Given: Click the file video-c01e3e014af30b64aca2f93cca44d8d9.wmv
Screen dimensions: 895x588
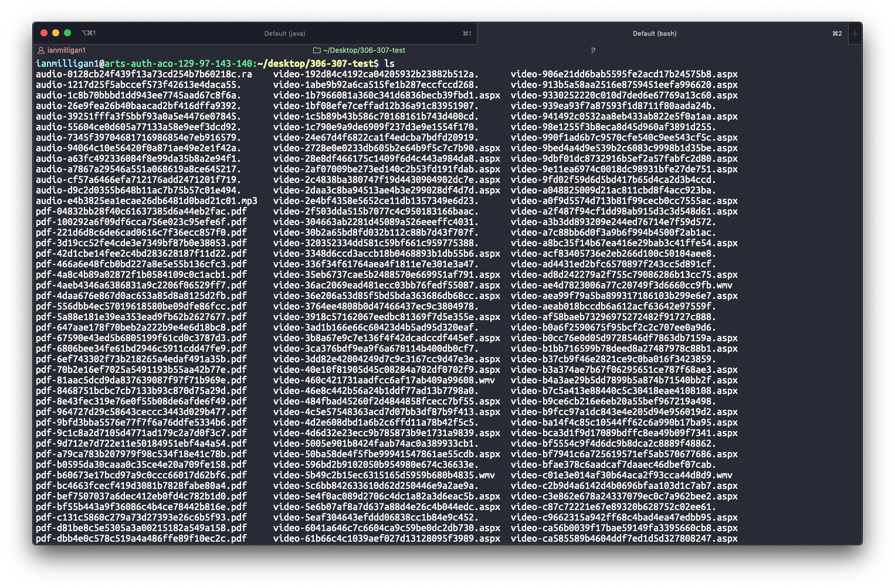Looking at the screenshot, I should click(622, 475).
